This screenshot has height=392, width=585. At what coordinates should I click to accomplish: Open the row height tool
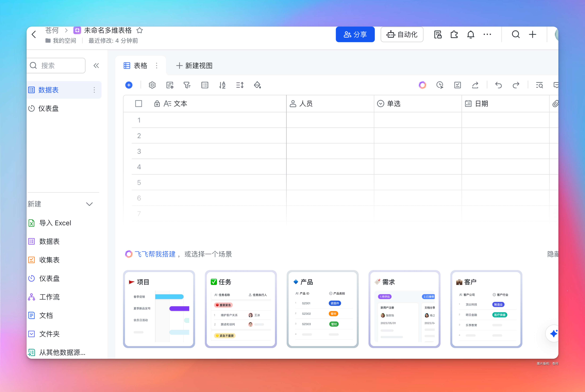tap(240, 85)
